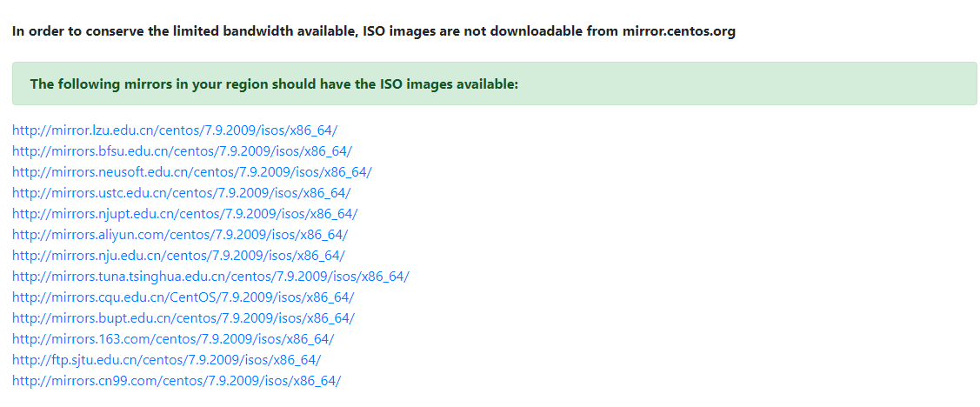Click the green 'following mirrors in your region' notice
This screenshot has width=980, height=407.
click(495, 83)
